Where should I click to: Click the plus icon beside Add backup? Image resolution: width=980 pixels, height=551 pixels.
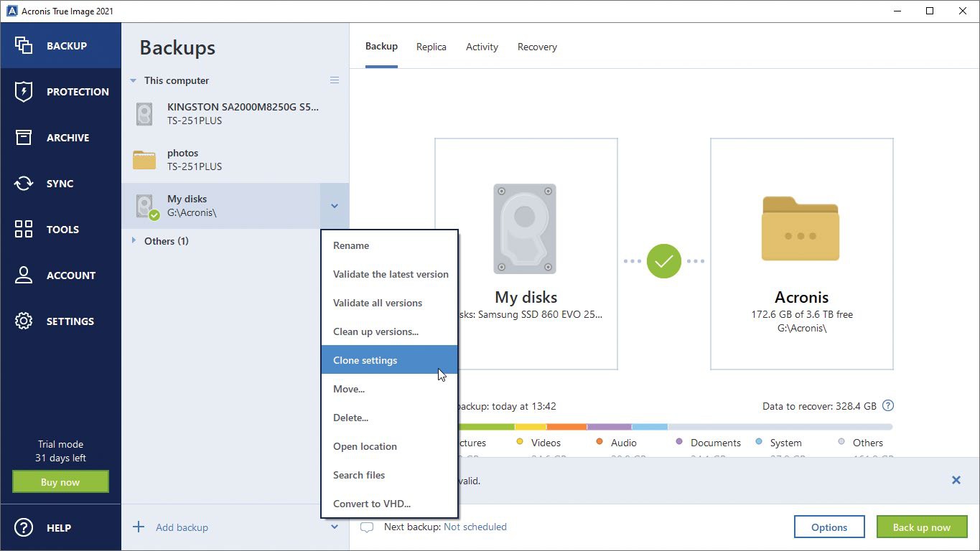click(x=139, y=527)
